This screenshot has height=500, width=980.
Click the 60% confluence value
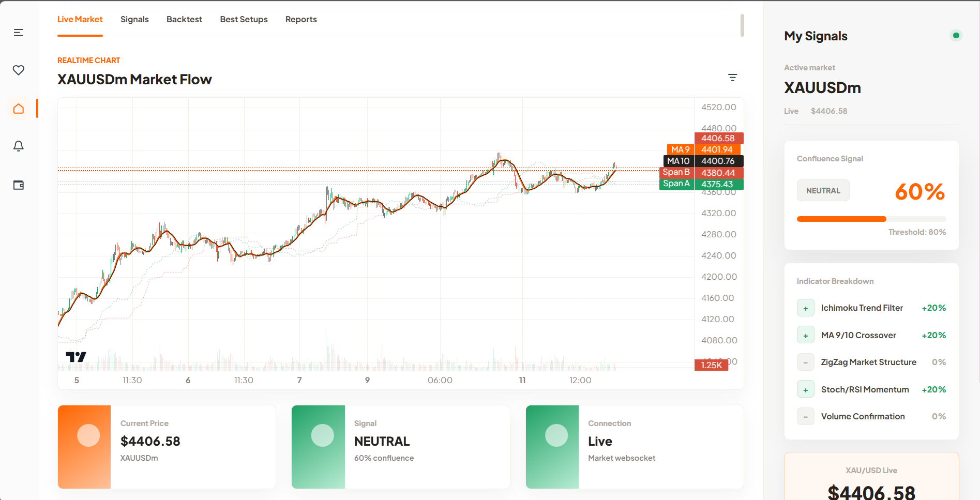919,192
